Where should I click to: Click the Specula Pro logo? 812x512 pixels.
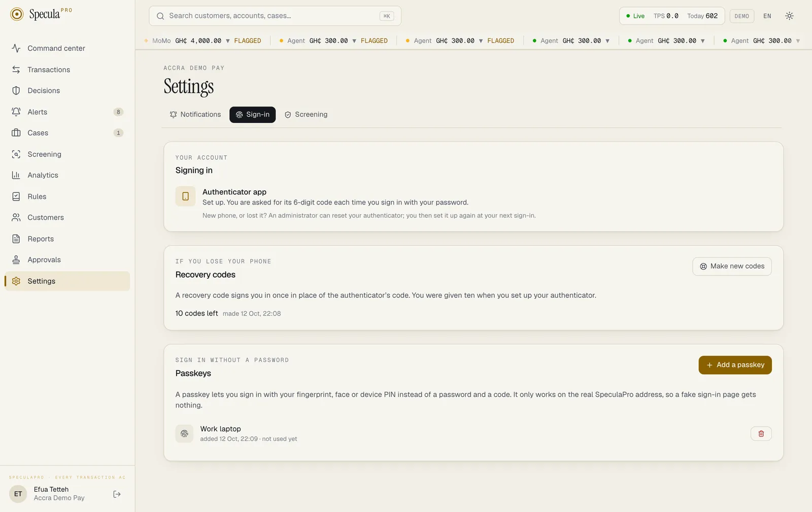click(x=41, y=14)
